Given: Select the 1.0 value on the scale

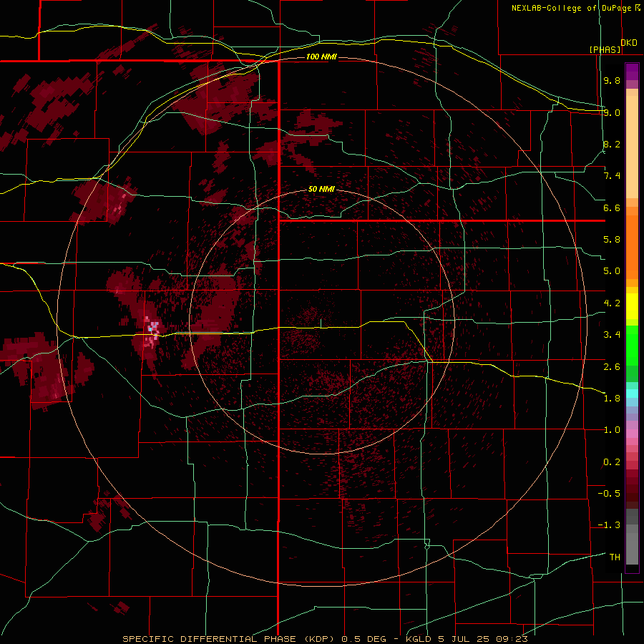Looking at the screenshot, I should [x=612, y=430].
